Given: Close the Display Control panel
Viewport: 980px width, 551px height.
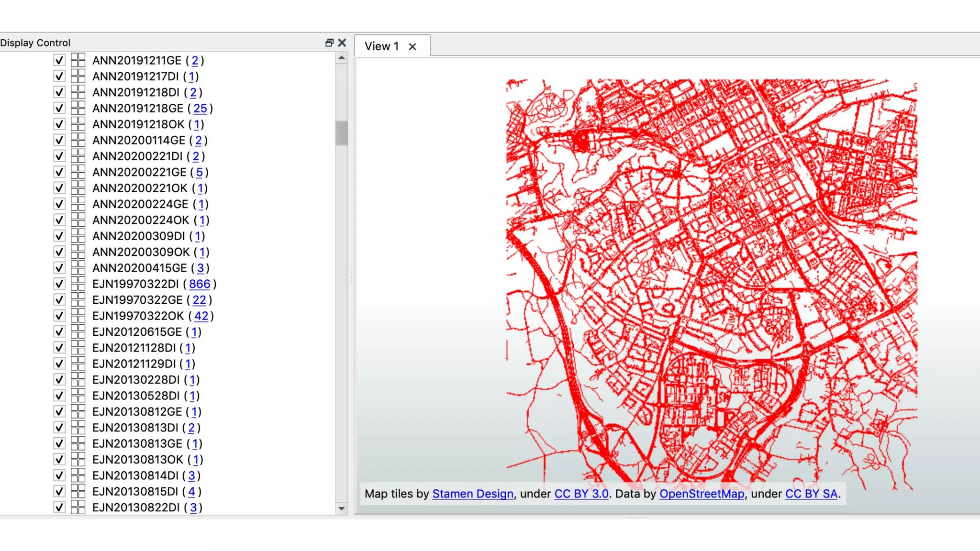Looking at the screenshot, I should tap(342, 43).
